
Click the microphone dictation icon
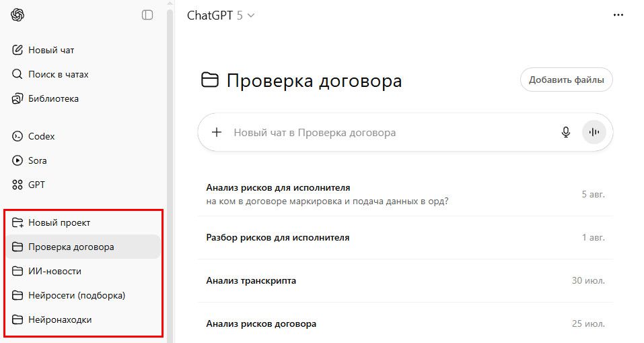pos(566,133)
